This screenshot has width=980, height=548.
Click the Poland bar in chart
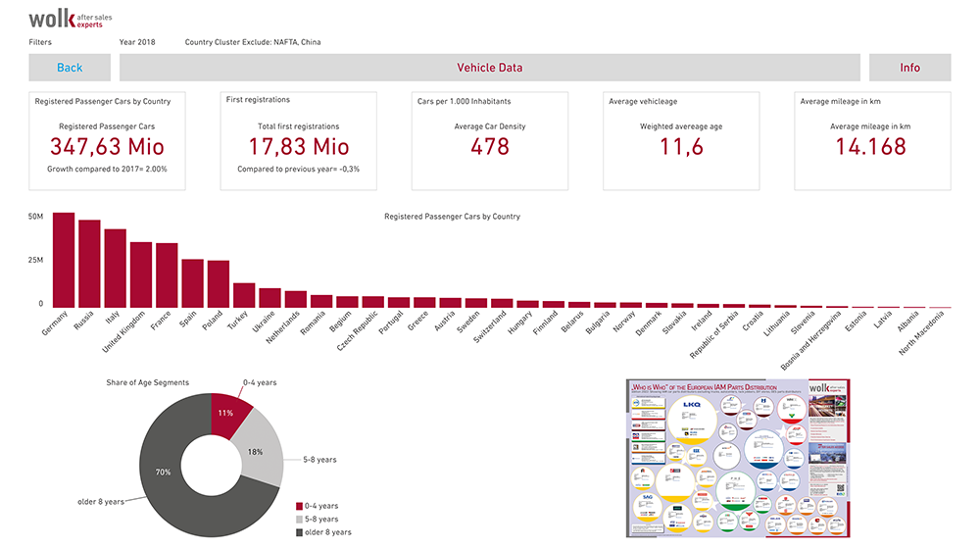219,284
